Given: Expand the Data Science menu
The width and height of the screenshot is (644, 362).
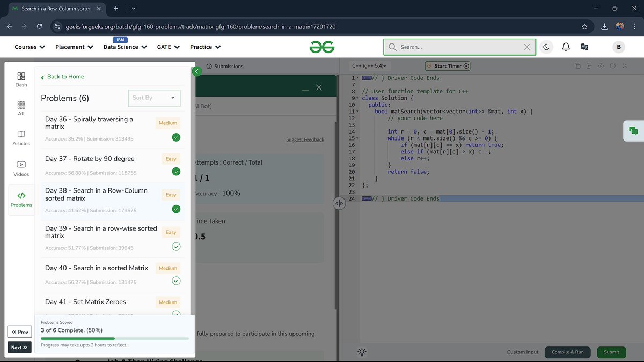Looking at the screenshot, I should pos(125,47).
